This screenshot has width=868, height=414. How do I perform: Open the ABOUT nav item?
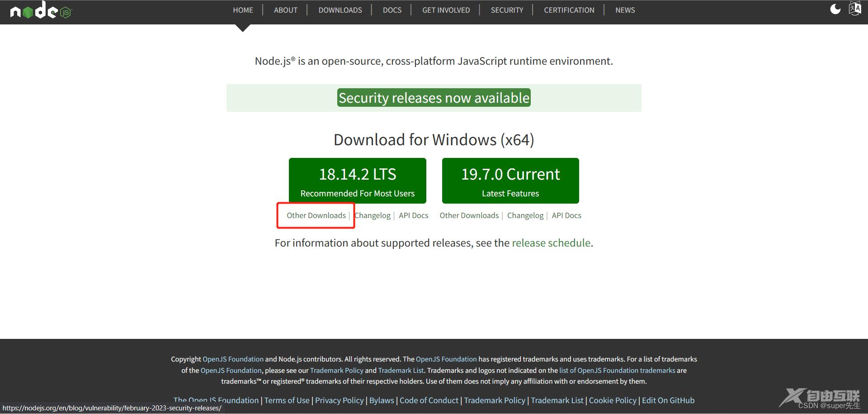(x=286, y=10)
